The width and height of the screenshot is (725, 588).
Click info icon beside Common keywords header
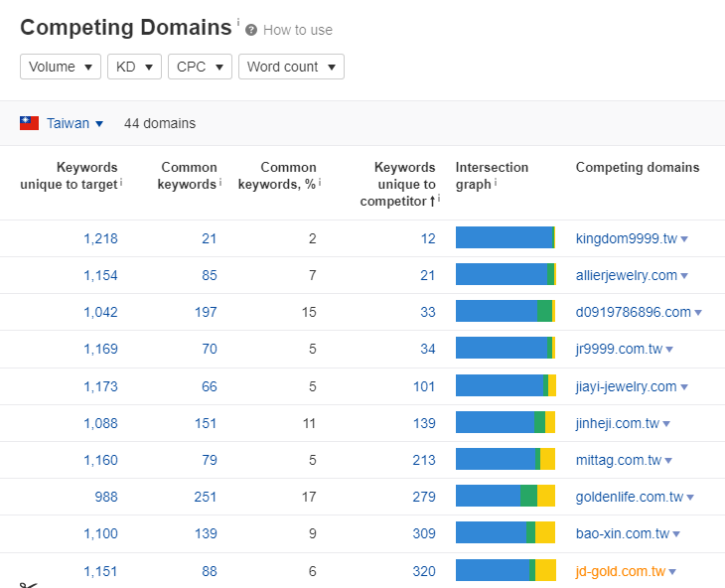(x=220, y=182)
